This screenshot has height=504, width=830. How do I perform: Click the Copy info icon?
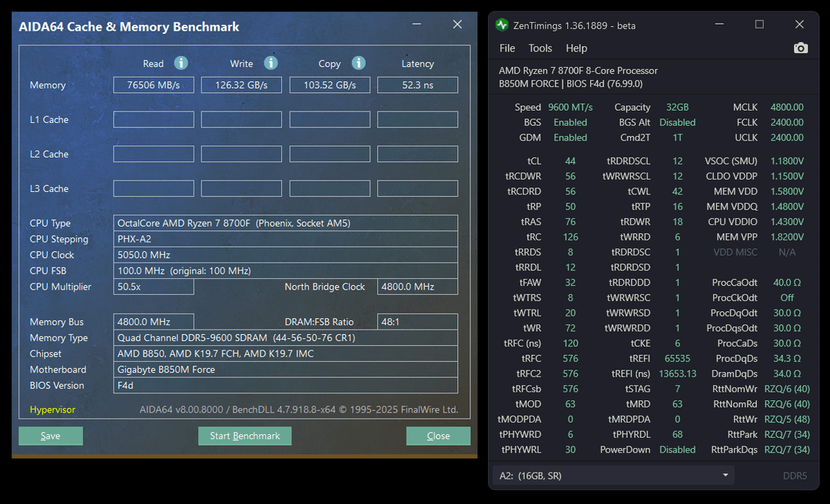358,63
